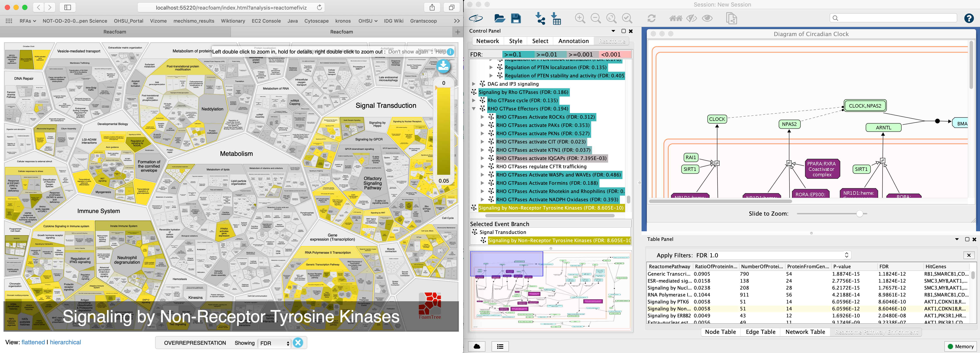This screenshot has width=980, height=353.
Task: Import network from file
Action: 540,18
